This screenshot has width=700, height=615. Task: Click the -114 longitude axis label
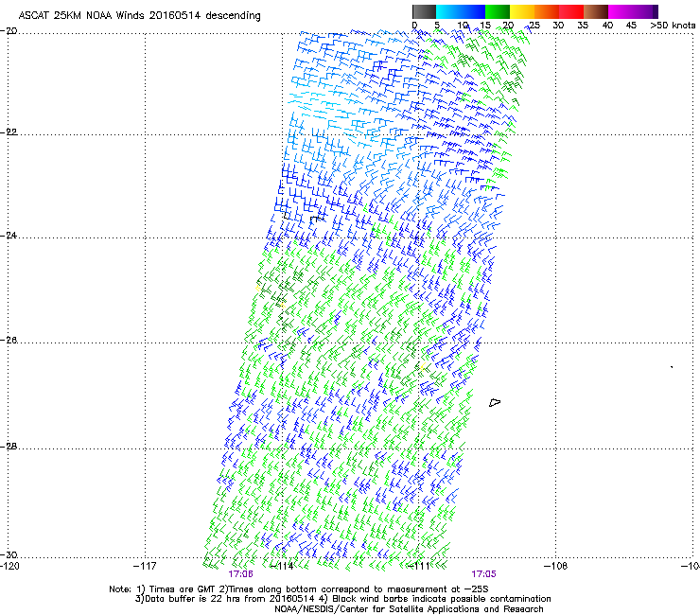click(282, 567)
